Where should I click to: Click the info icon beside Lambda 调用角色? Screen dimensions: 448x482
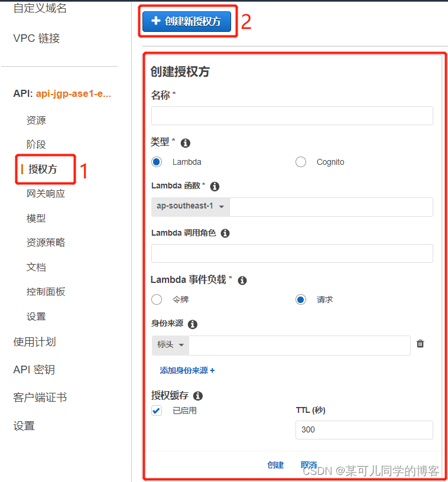point(225,233)
